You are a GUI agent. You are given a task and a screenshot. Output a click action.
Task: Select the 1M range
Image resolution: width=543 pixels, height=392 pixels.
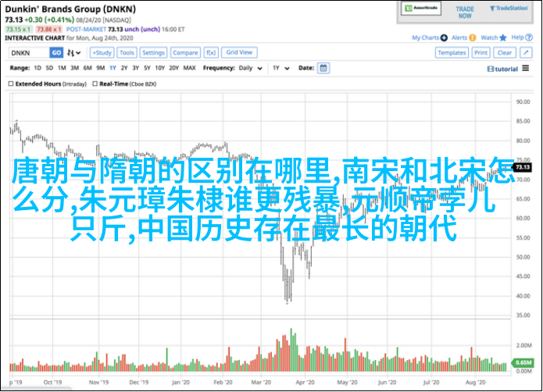pyautogui.click(x=62, y=68)
